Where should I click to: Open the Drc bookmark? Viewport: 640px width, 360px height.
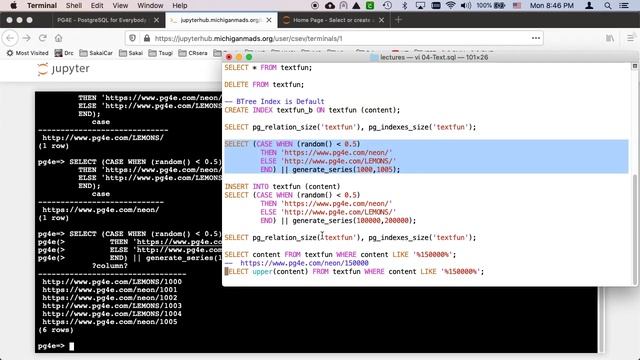click(x=64, y=53)
